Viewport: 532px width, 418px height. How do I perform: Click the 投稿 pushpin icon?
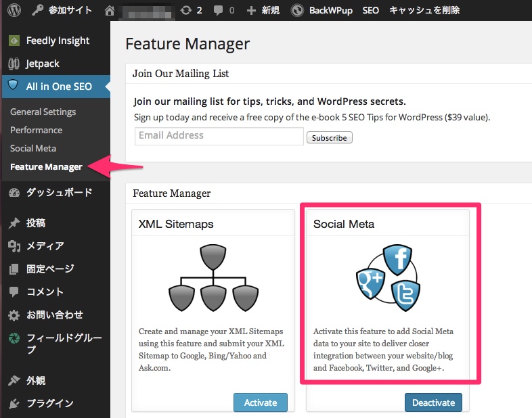pos(14,223)
